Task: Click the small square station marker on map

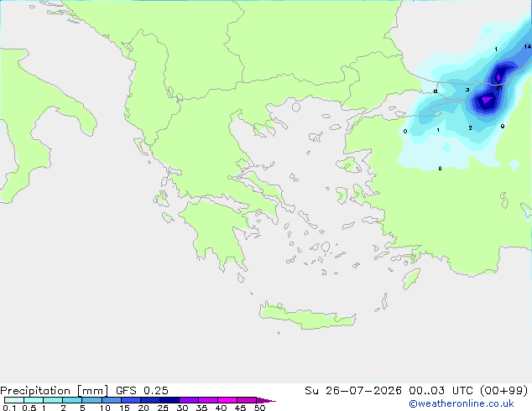Action: tap(436, 91)
